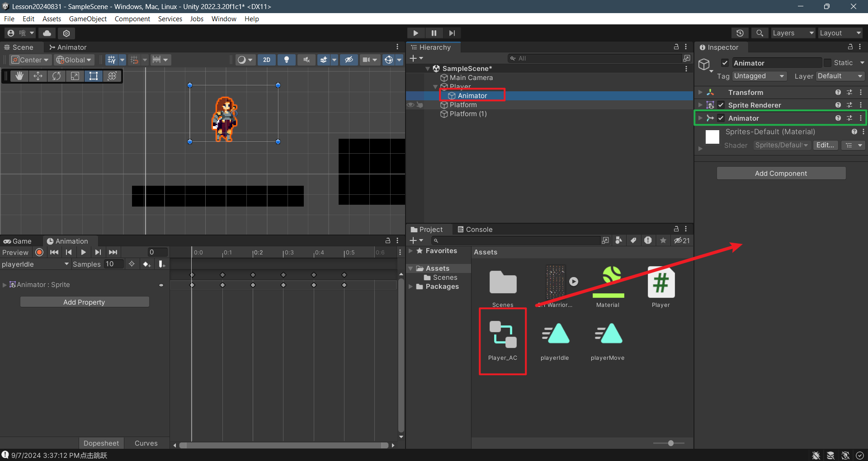The height and width of the screenshot is (461, 868).
Task: Click the Unity Cloud icon in the toolbar
Action: (x=47, y=33)
